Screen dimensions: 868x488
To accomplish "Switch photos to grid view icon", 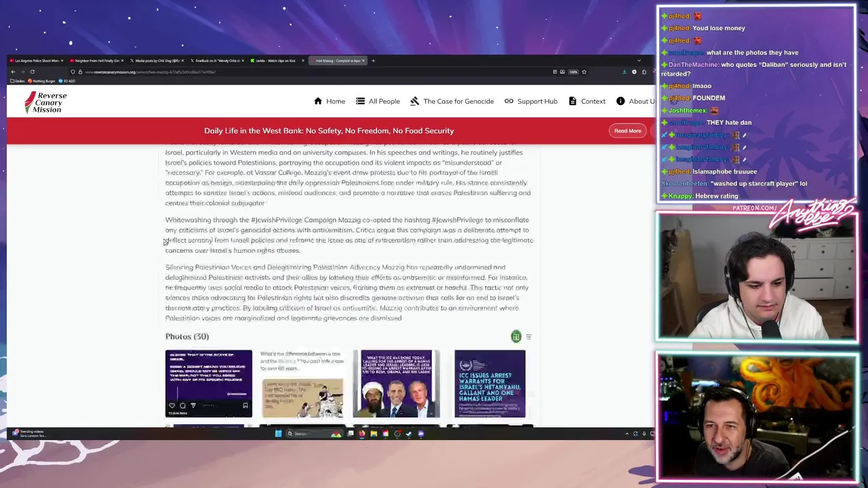I will [x=516, y=337].
